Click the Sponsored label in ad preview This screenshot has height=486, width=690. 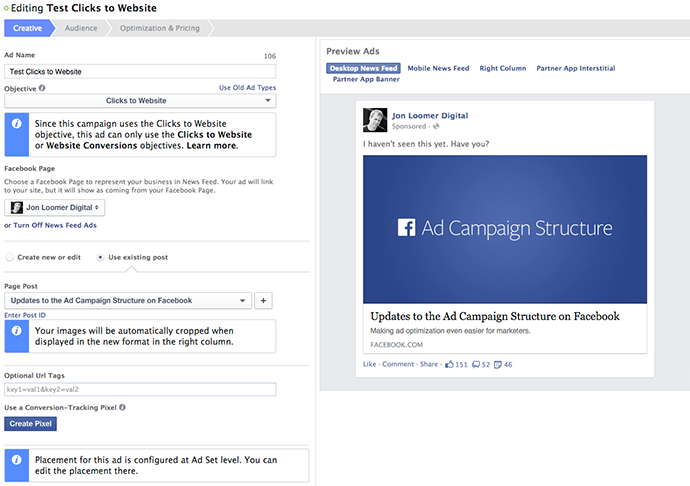coord(409,126)
